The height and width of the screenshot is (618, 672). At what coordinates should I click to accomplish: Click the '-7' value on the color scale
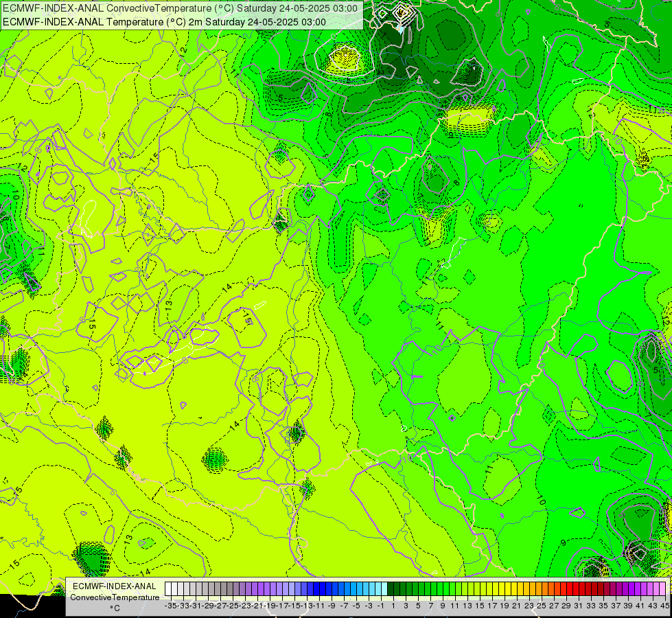click(x=344, y=606)
